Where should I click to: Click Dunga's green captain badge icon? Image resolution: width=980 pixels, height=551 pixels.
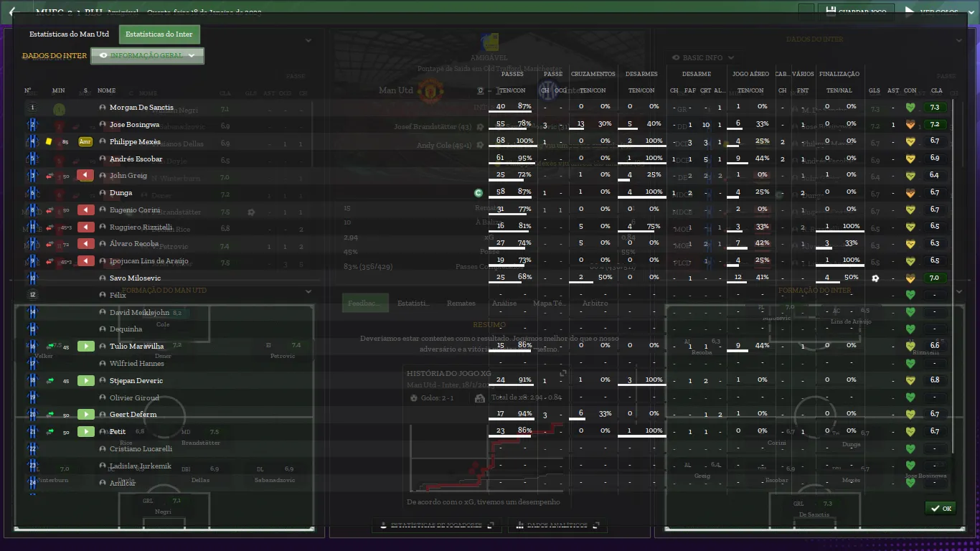point(478,193)
